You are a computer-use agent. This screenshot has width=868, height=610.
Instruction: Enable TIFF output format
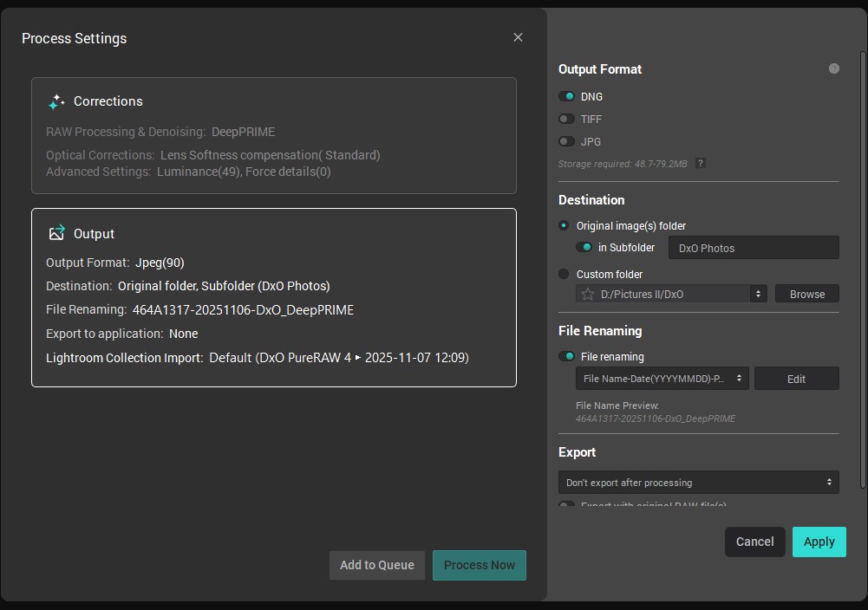pyautogui.click(x=567, y=119)
